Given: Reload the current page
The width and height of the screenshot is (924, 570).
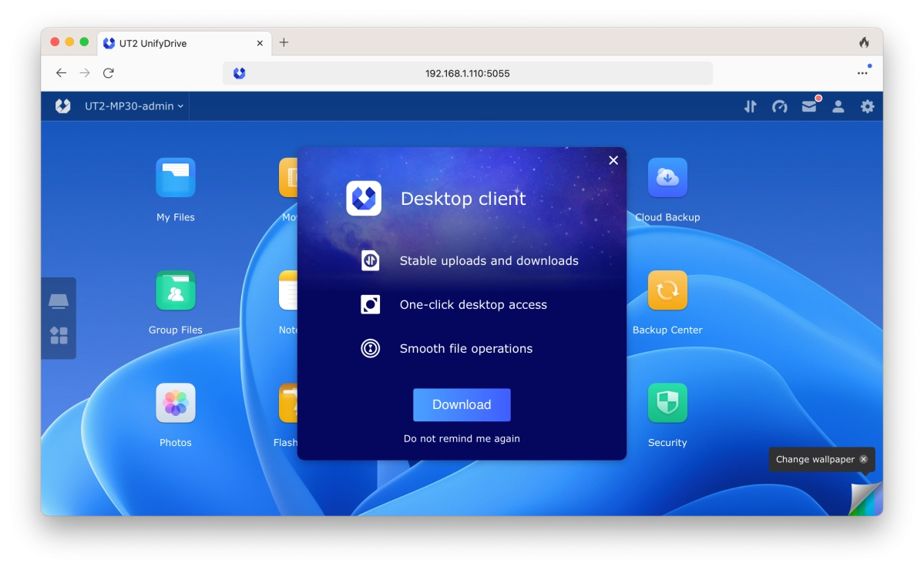Looking at the screenshot, I should (x=109, y=73).
